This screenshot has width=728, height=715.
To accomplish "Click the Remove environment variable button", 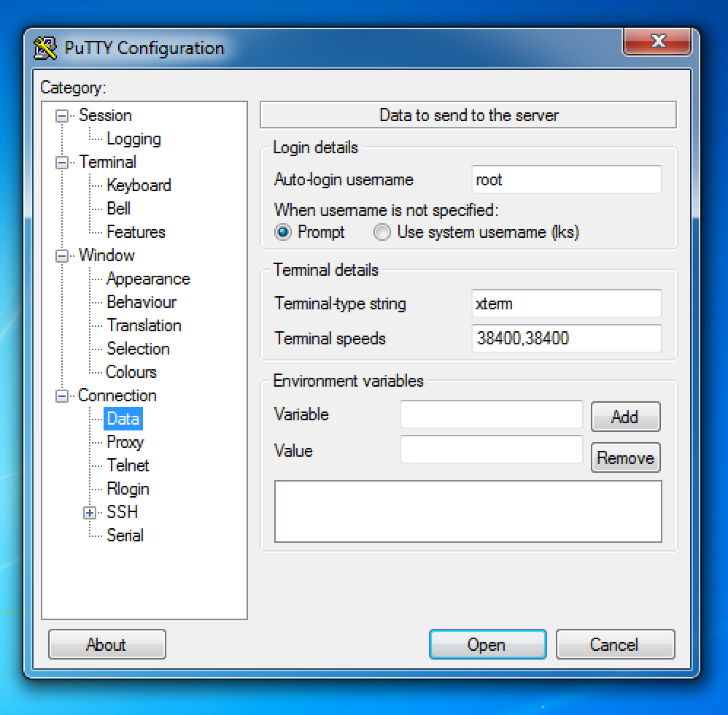I will pyautogui.click(x=625, y=457).
